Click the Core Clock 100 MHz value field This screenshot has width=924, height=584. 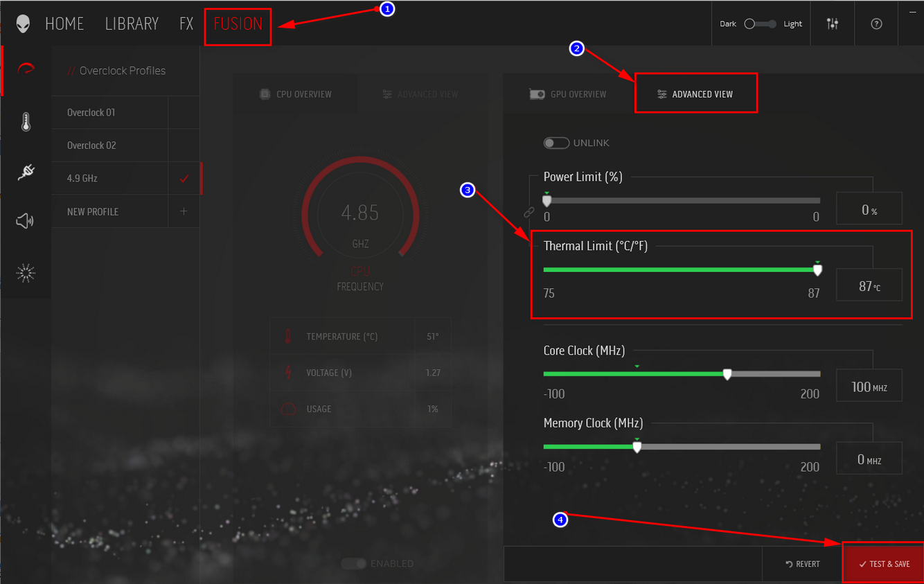tap(869, 386)
